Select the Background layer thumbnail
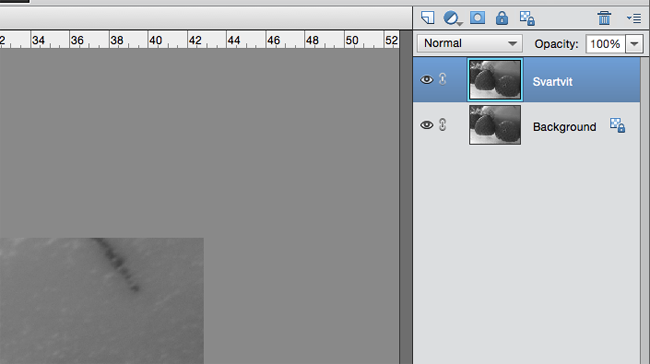This screenshot has height=364, width=650. 495,125
